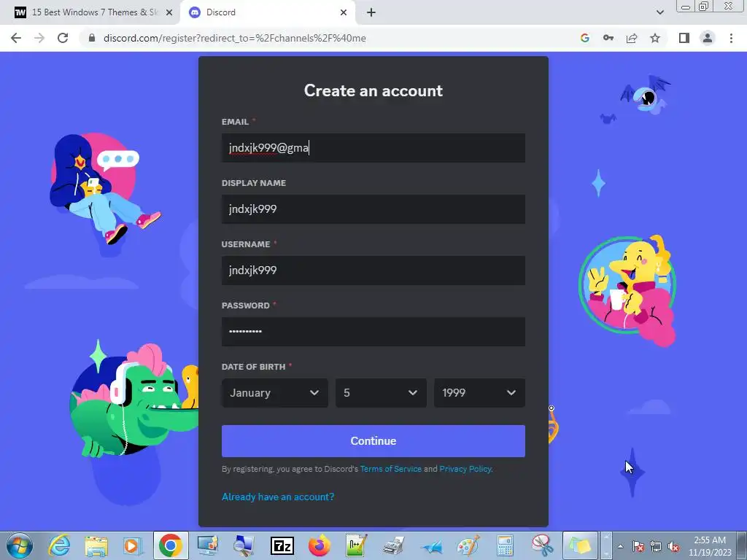The height and width of the screenshot is (560, 747).
Task: Go back using the browser back arrow
Action: (x=16, y=38)
